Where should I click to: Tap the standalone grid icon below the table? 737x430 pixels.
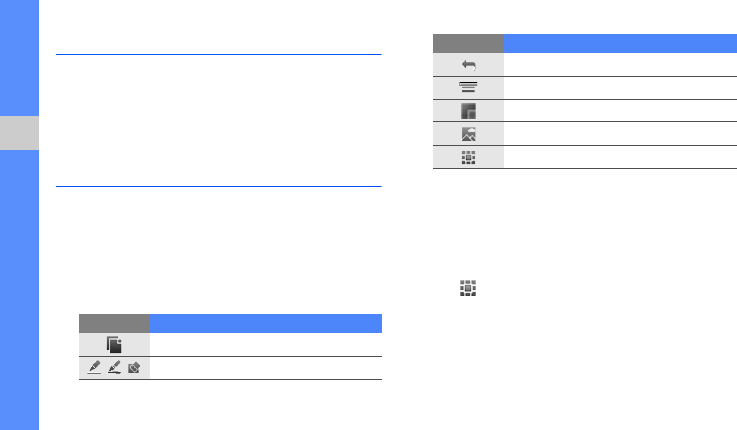pyautogui.click(x=468, y=288)
